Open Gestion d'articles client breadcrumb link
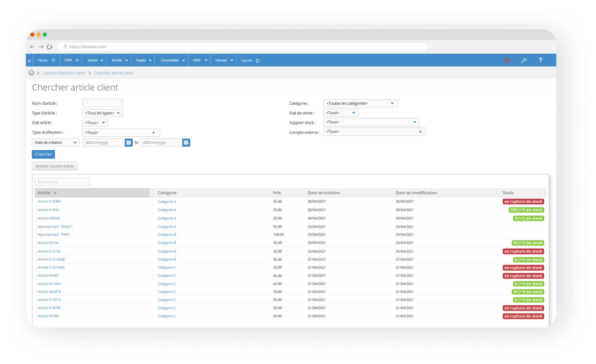 tap(64, 73)
